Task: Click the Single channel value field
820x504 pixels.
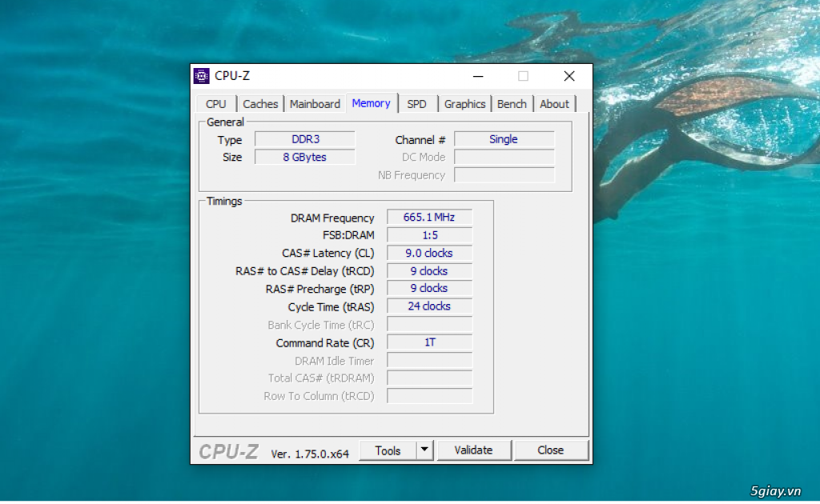Action: pos(504,139)
